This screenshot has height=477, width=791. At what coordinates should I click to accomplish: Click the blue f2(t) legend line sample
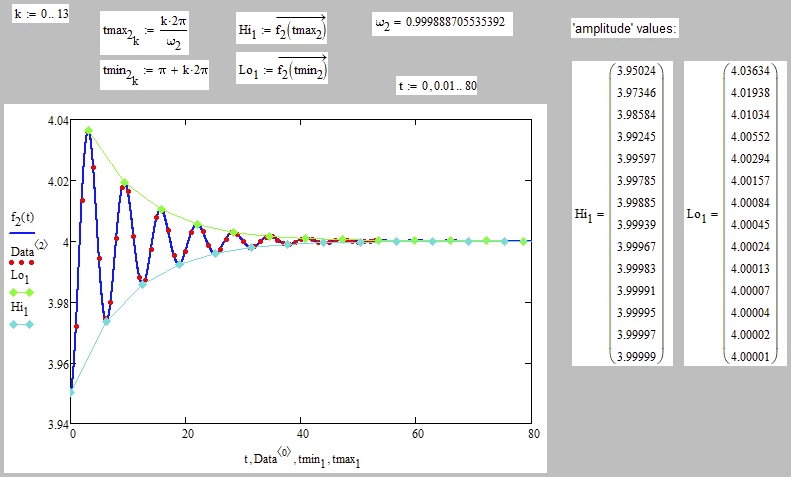click(22, 233)
